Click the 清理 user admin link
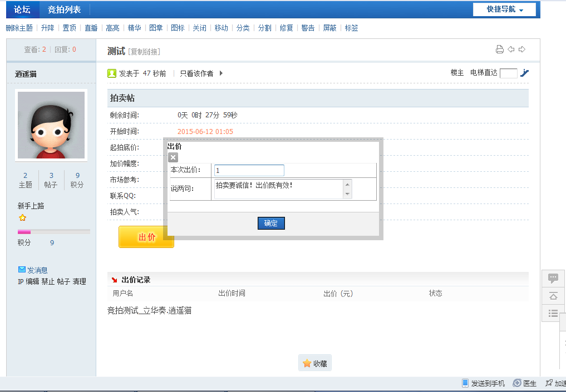The height and width of the screenshot is (392, 566). click(80, 282)
